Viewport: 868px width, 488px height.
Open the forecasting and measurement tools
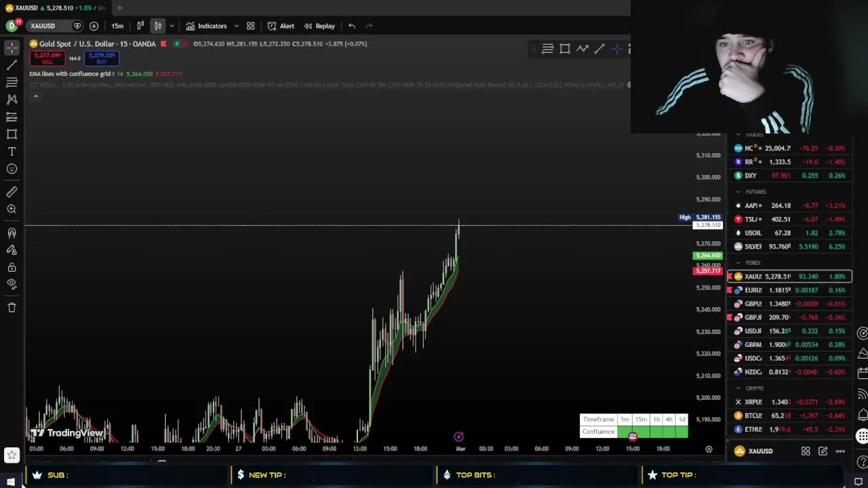click(12, 117)
